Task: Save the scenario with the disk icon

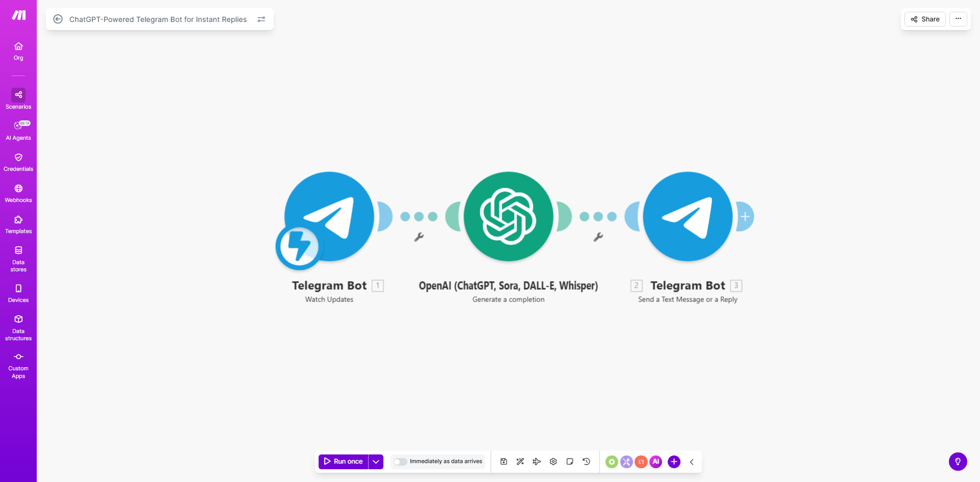Action: pos(503,462)
